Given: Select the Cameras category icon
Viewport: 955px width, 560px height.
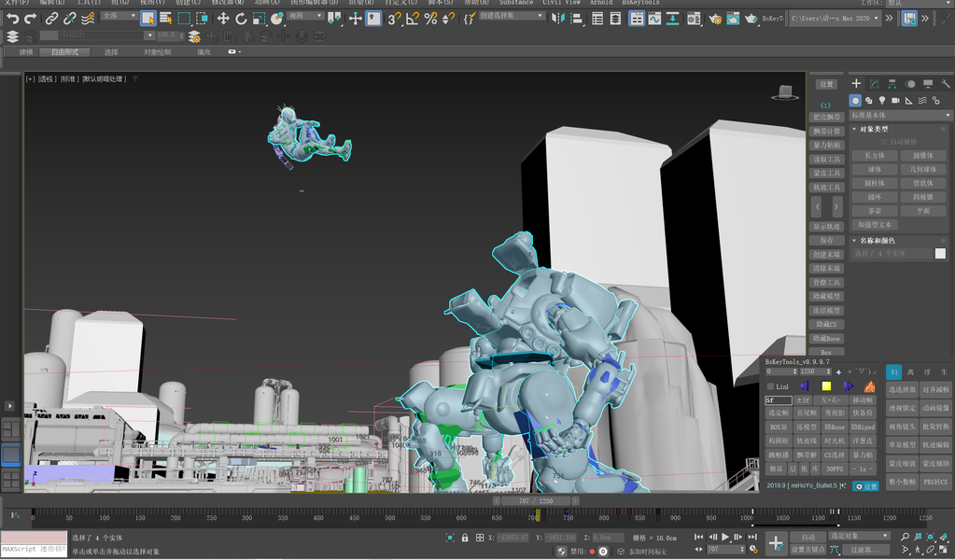Looking at the screenshot, I should pos(895,101).
